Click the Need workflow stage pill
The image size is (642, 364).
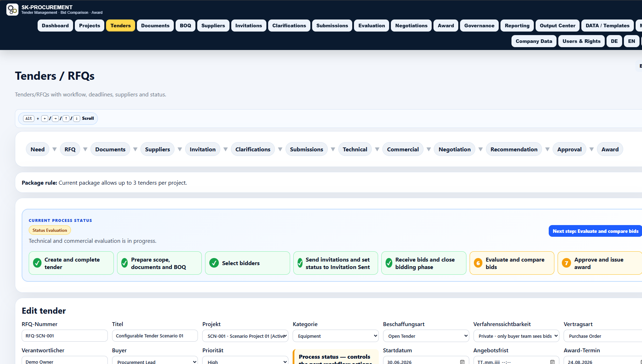pyautogui.click(x=38, y=149)
